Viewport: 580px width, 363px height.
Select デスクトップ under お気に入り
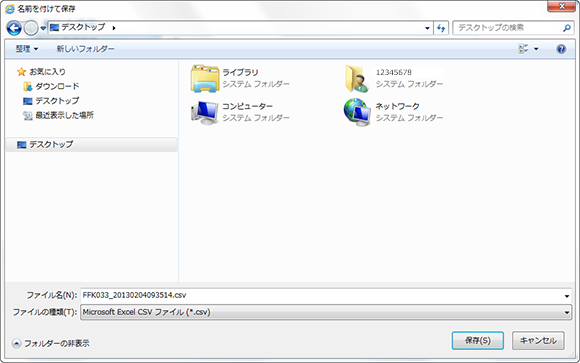pyautogui.click(x=57, y=101)
